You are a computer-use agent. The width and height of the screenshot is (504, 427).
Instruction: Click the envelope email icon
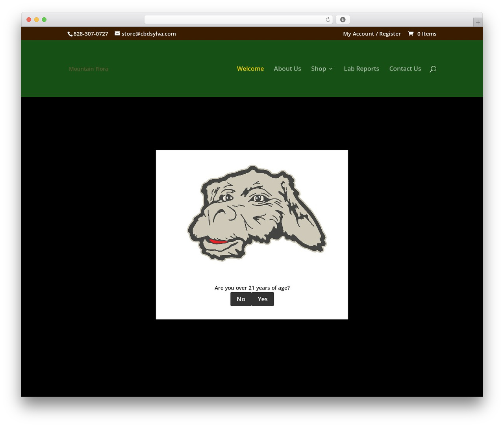tap(117, 33)
